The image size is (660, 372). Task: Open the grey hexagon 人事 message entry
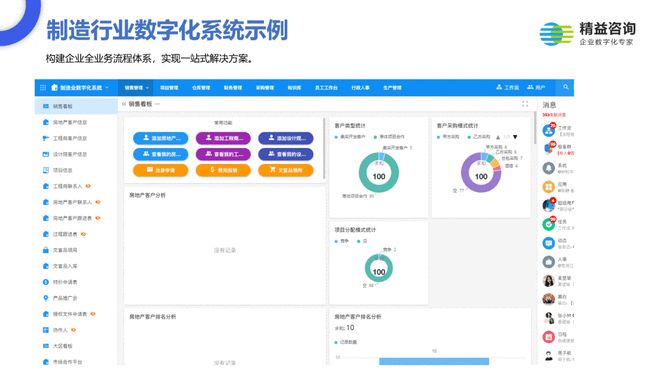(558, 262)
